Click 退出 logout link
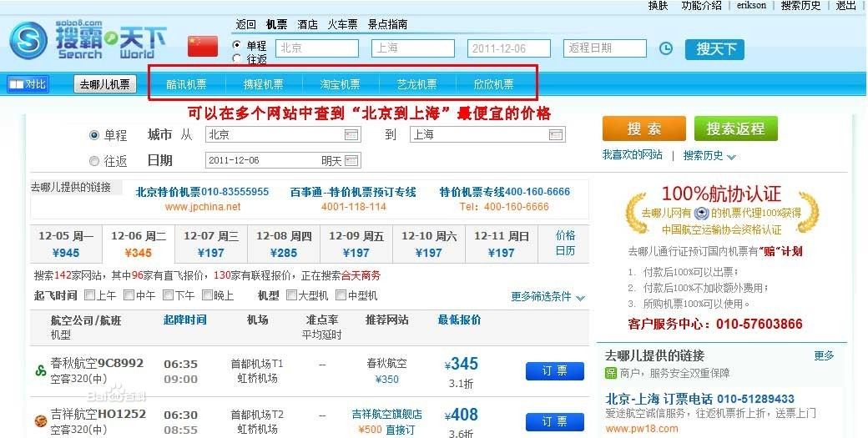 coord(845,6)
